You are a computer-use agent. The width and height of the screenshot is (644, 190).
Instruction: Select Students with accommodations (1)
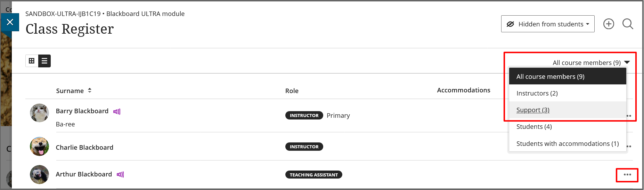[567, 143]
